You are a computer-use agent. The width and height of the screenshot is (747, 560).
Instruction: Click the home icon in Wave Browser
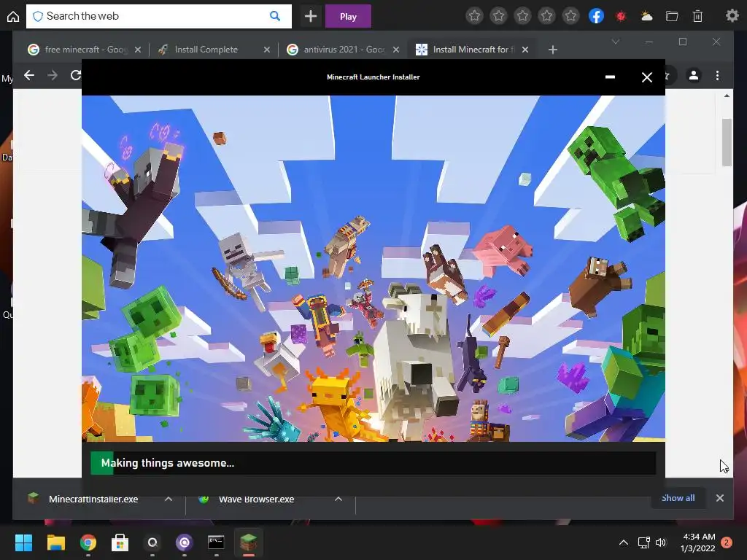tap(13, 17)
